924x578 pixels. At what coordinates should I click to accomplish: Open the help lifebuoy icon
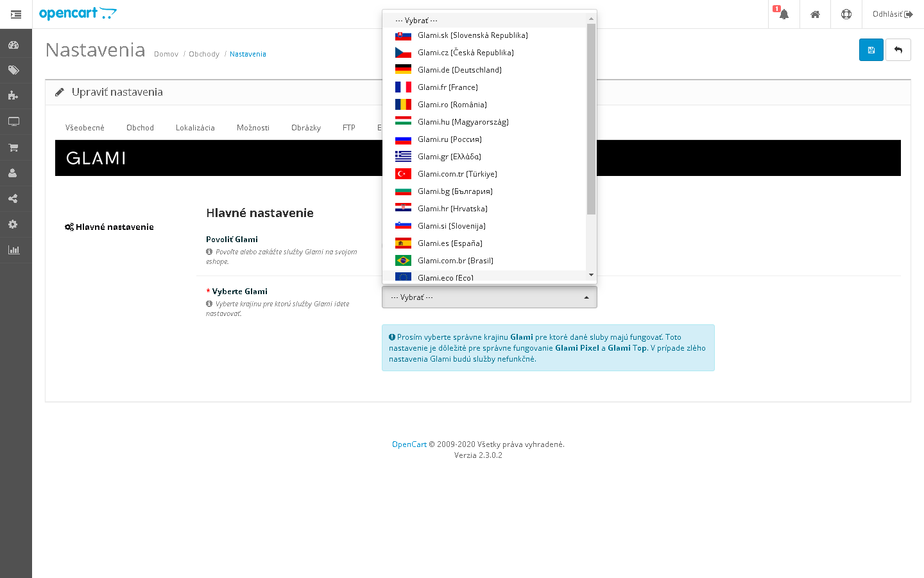tap(846, 14)
